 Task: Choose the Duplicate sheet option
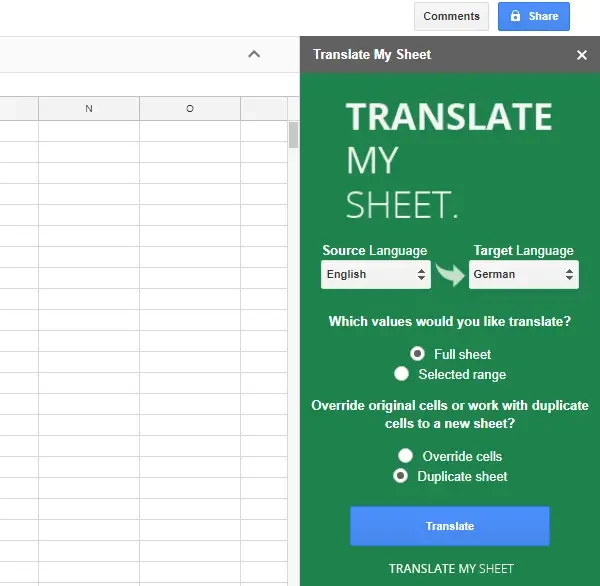pyautogui.click(x=401, y=476)
